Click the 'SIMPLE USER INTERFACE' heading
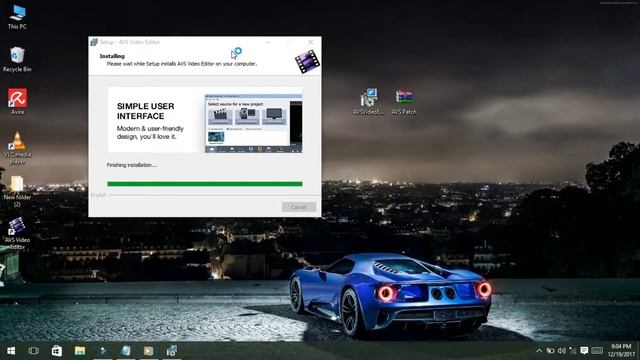640x360 pixels. tap(146, 111)
